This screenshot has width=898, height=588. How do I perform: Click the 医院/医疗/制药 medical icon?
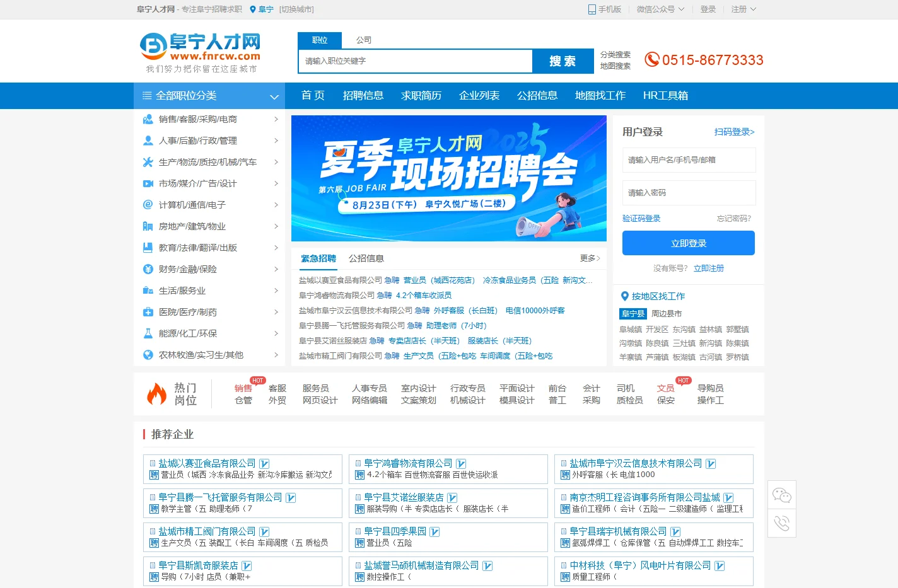click(148, 312)
